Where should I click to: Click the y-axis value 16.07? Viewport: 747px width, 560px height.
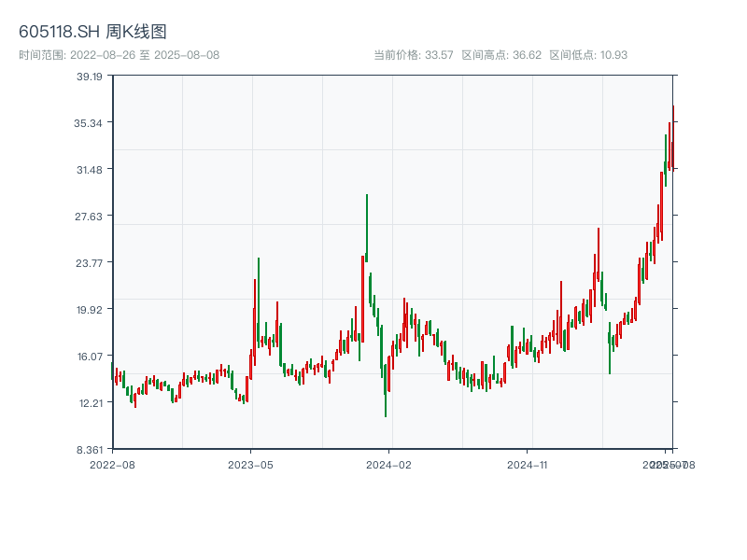[x=90, y=357]
